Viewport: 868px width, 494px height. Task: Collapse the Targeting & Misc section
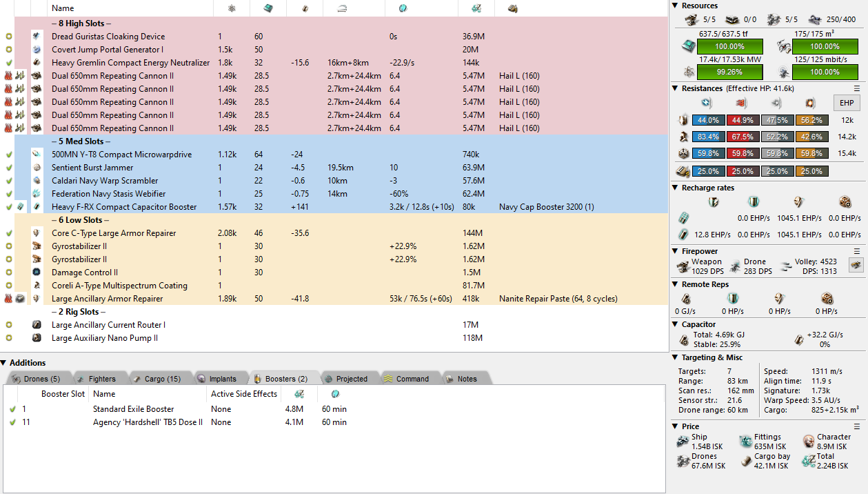(676, 357)
